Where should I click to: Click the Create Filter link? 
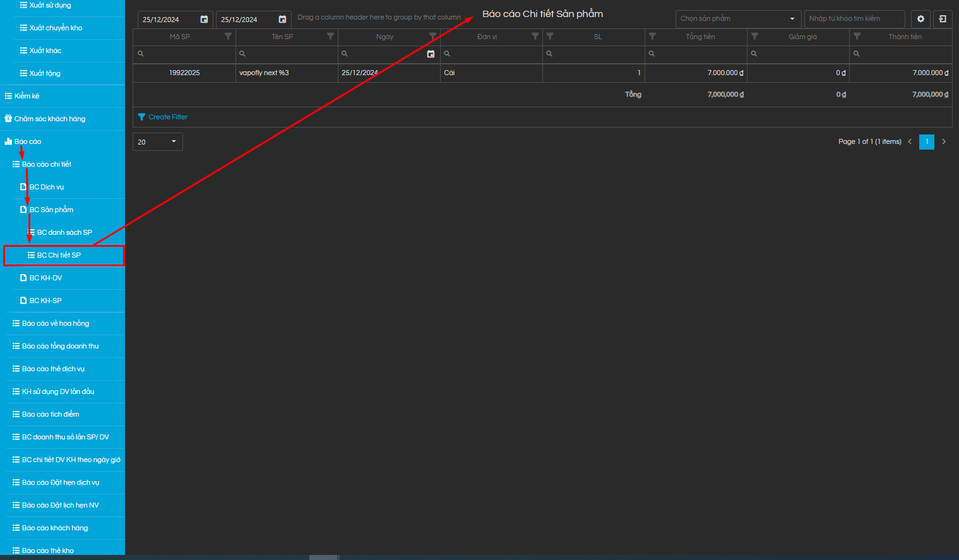(167, 117)
